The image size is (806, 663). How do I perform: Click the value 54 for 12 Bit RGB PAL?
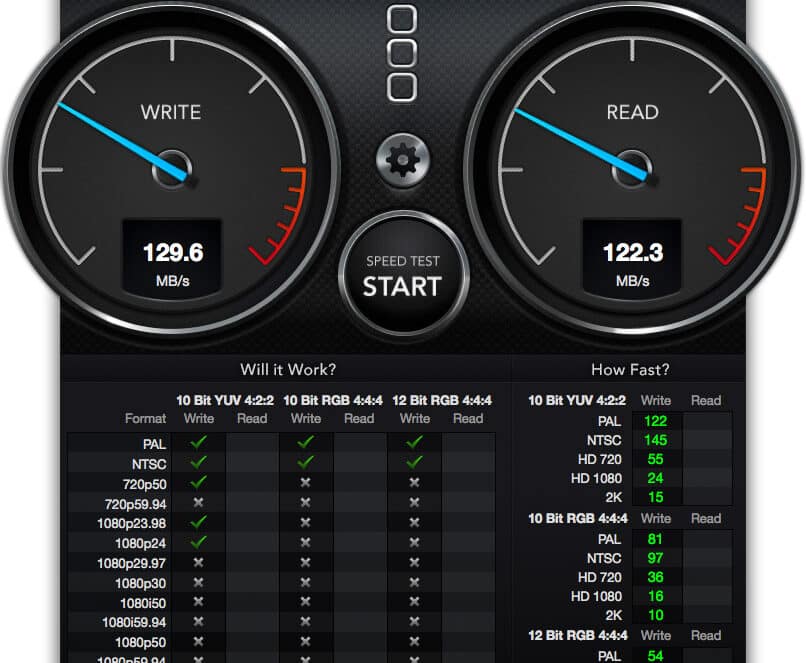pos(655,655)
